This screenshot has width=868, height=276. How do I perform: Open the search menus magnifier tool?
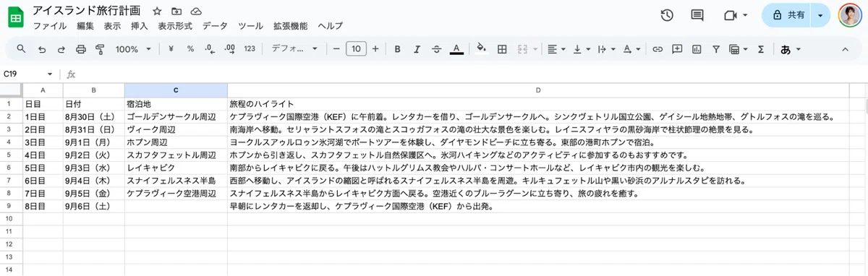pos(21,49)
